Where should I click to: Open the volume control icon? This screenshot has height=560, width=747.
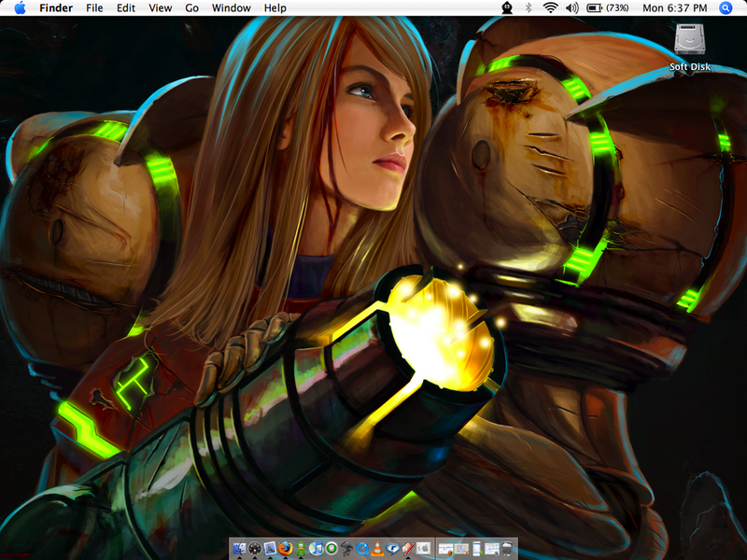pyautogui.click(x=571, y=8)
